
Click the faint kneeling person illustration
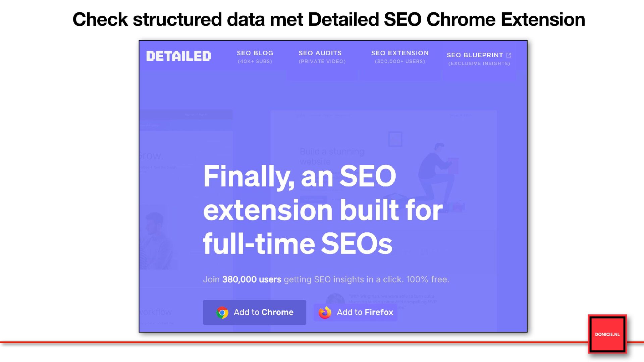pyautogui.click(x=436, y=174)
